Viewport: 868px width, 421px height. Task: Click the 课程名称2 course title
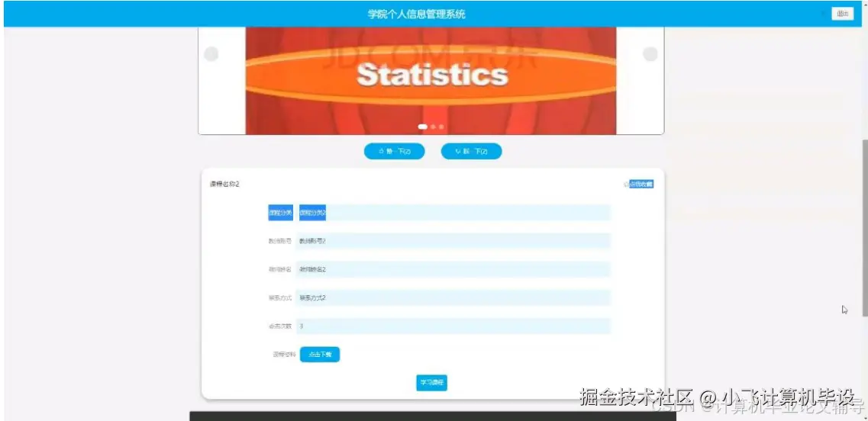click(224, 185)
